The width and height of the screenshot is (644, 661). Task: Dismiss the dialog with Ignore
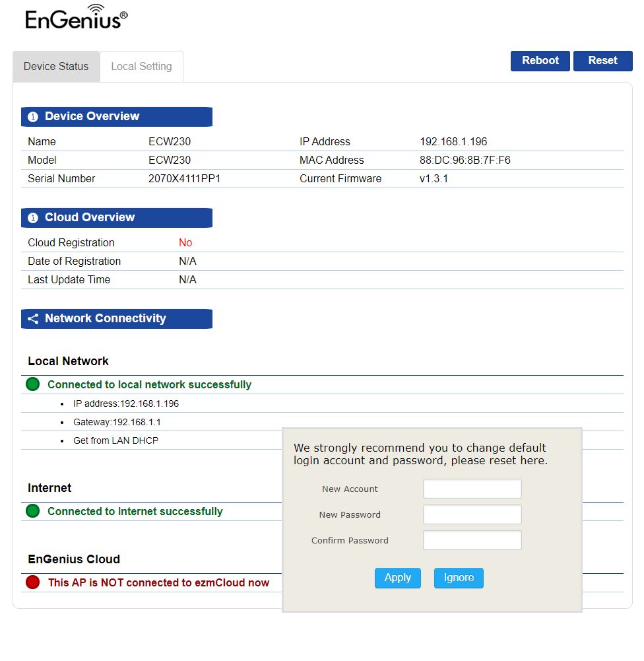pos(459,578)
